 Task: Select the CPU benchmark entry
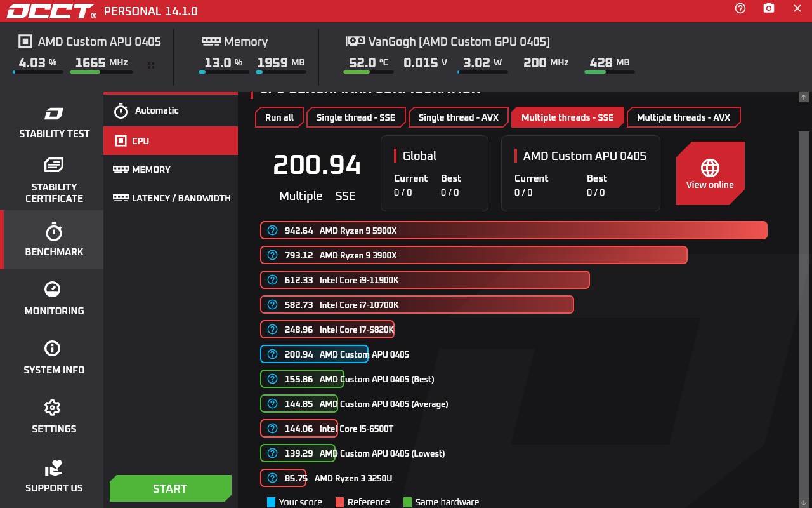pos(171,140)
